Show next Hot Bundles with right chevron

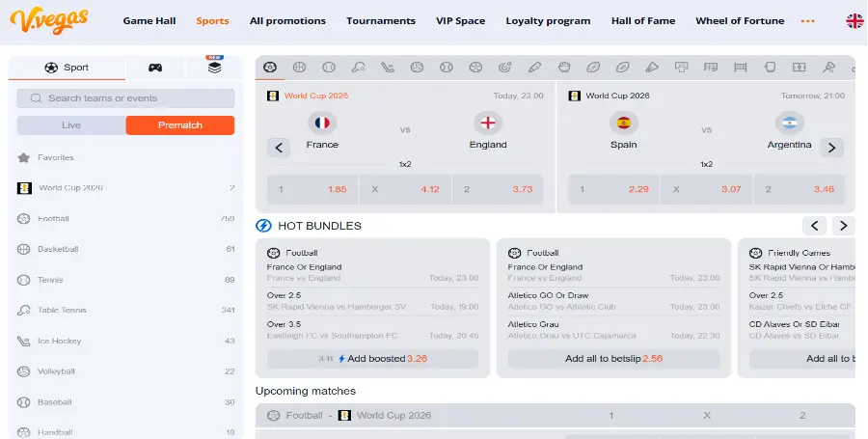pos(843,226)
